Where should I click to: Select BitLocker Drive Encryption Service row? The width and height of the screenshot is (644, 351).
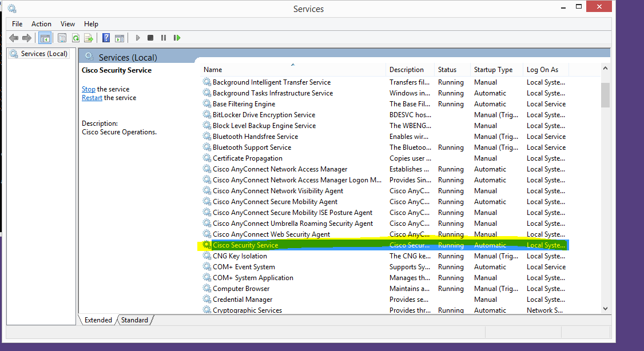click(x=385, y=115)
